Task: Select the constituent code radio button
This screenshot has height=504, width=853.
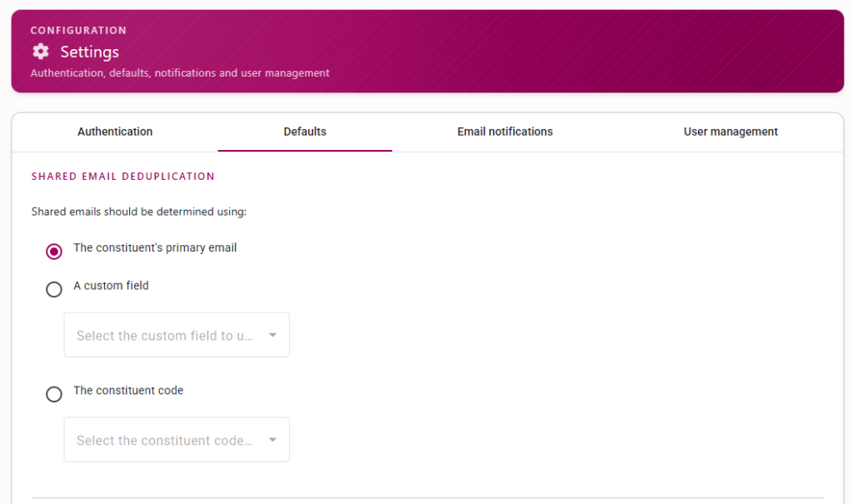Action: click(x=54, y=394)
